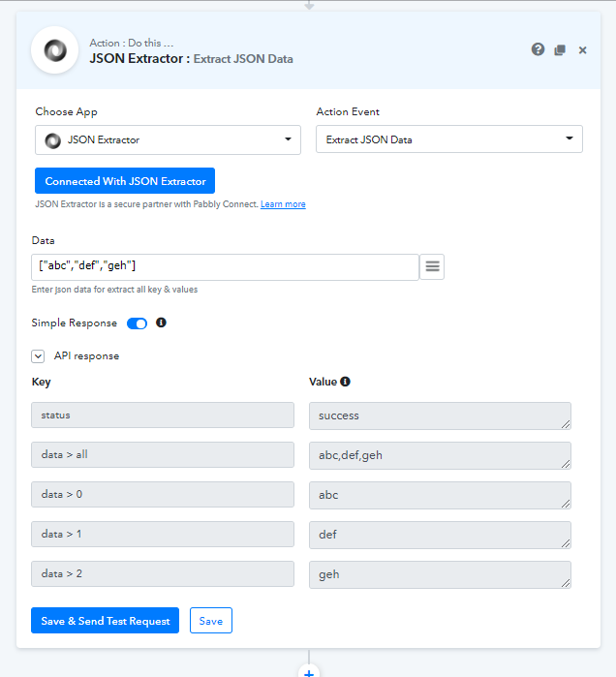Viewport: 616px width, 677px height.
Task: Duplicate this action step via copy icon
Action: (x=560, y=50)
